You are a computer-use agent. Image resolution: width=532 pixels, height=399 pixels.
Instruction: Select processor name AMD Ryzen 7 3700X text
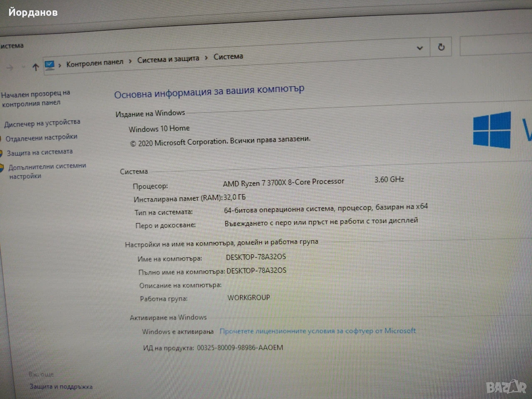(283, 182)
